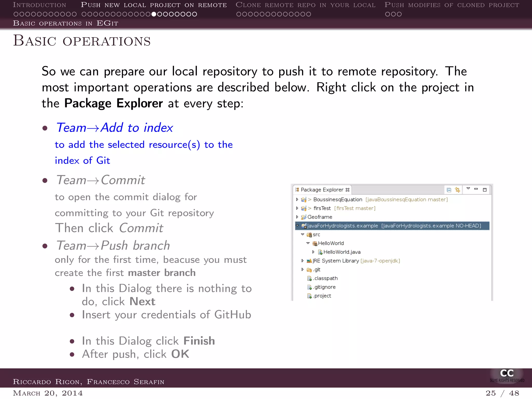Expand the BoussinesqEquation project node
This screenshot has width=532, height=399.
pyautogui.click(x=297, y=199)
